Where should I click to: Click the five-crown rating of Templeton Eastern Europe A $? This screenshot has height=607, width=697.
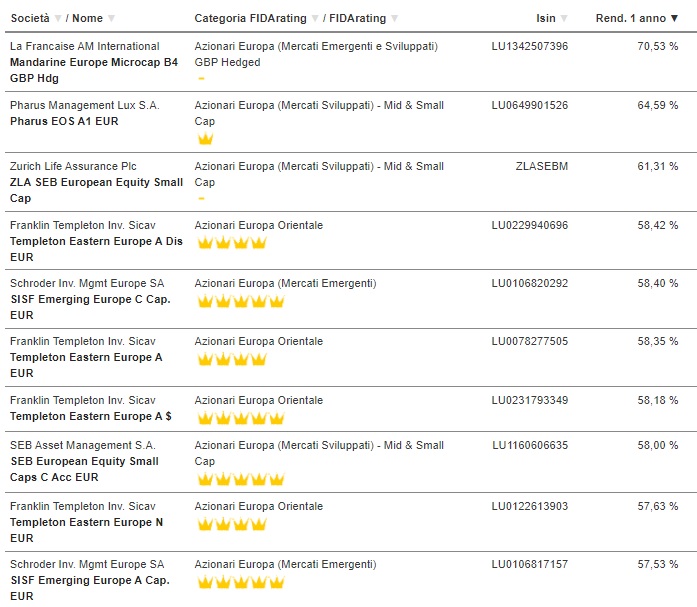point(240,418)
